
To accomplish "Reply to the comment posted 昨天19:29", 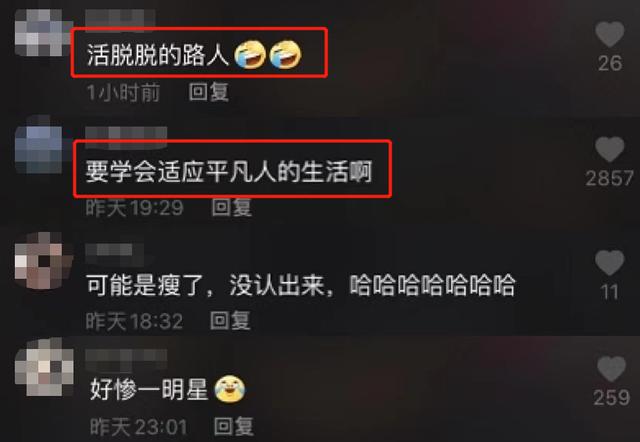I will pos(231,207).
